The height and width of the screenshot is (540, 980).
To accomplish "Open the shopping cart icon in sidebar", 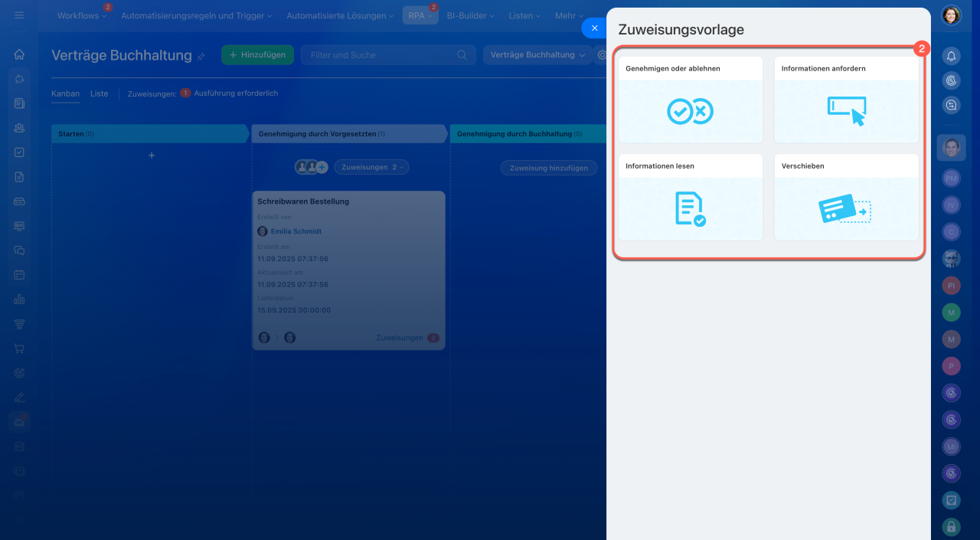I will [19, 349].
